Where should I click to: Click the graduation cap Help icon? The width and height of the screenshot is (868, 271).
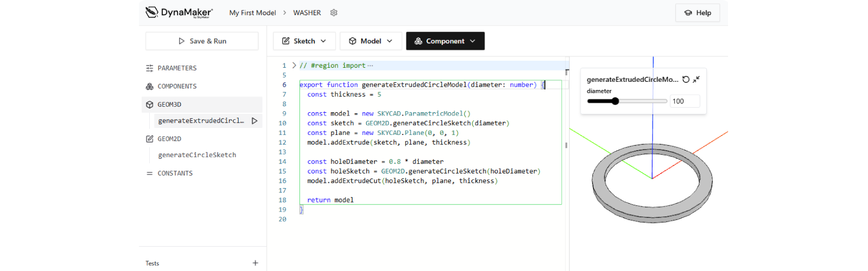pos(688,13)
